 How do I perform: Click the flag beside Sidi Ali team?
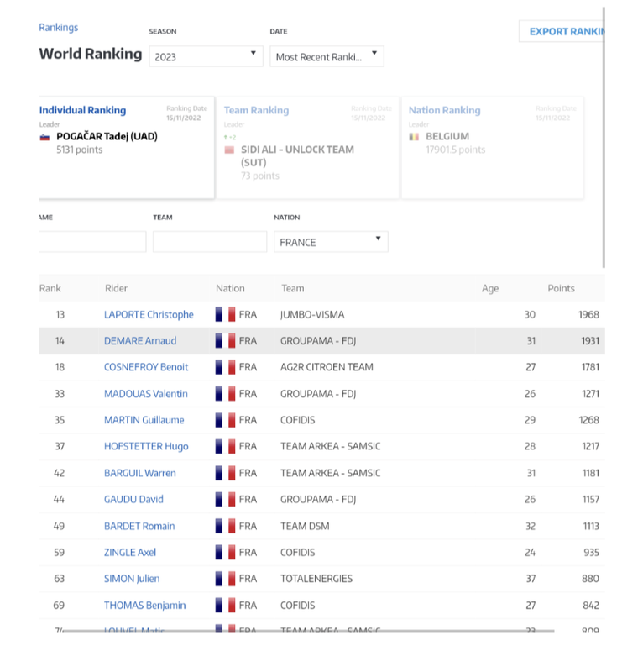229,150
